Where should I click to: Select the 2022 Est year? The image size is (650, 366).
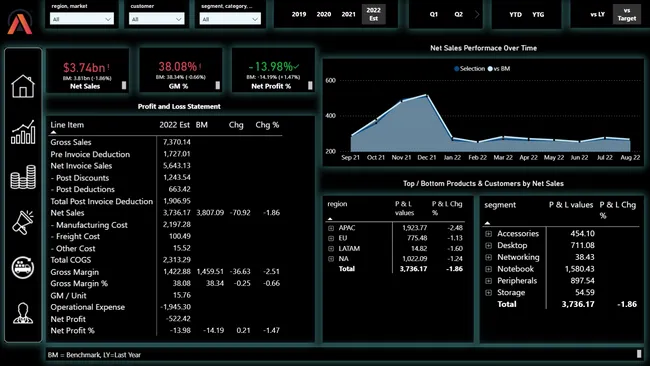pos(374,15)
